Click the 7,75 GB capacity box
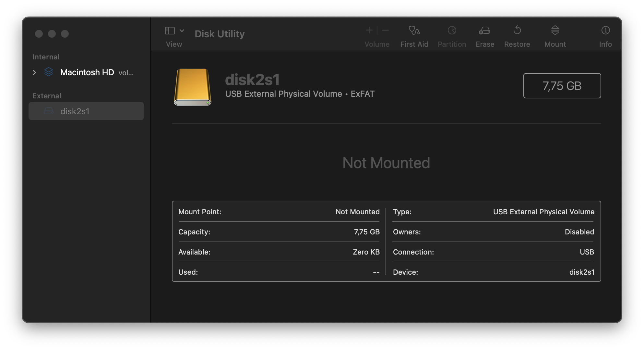Screen dimensions: 644x350 pyautogui.click(x=562, y=86)
